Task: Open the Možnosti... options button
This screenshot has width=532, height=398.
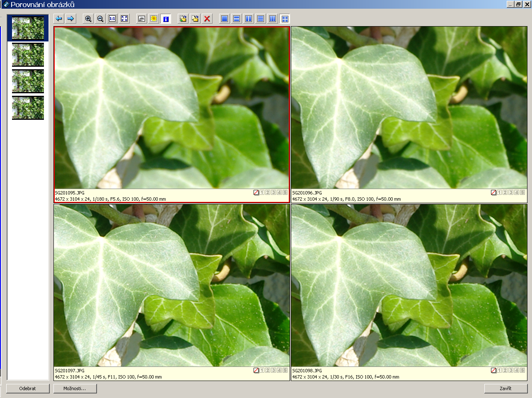Action: (x=75, y=388)
